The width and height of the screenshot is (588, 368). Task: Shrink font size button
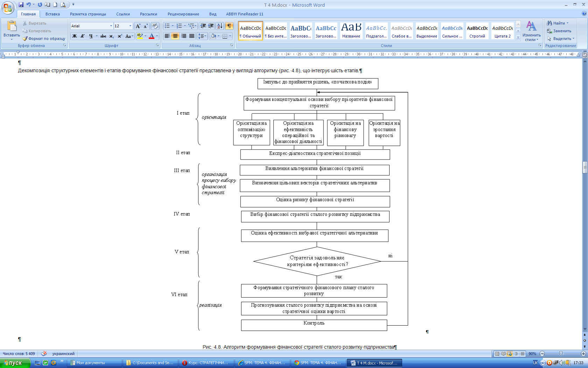point(146,26)
